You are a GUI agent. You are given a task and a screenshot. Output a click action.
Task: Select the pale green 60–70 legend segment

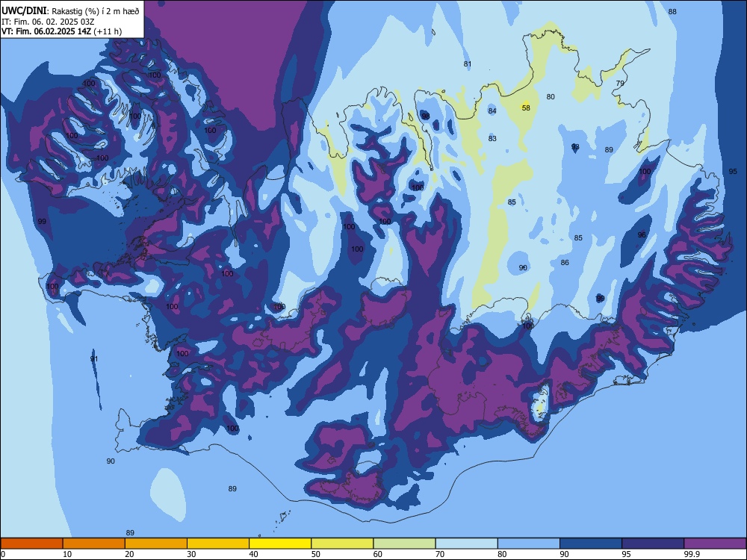pyautogui.click(x=404, y=544)
